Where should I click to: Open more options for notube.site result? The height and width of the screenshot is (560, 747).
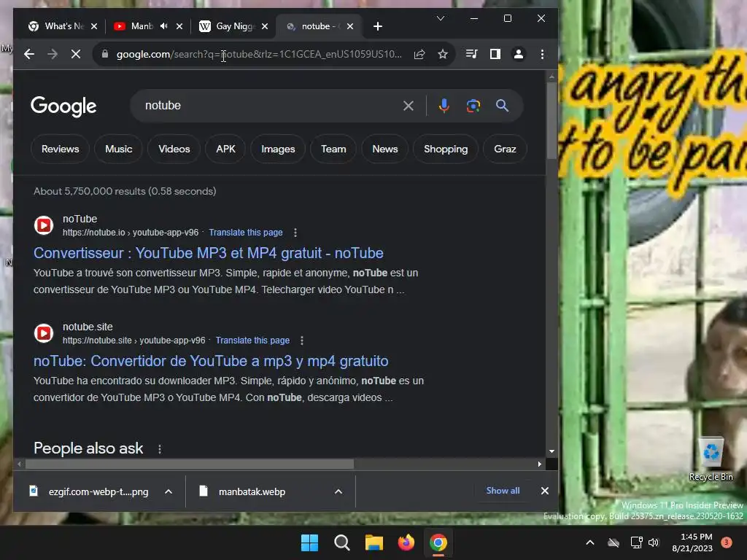302,341
